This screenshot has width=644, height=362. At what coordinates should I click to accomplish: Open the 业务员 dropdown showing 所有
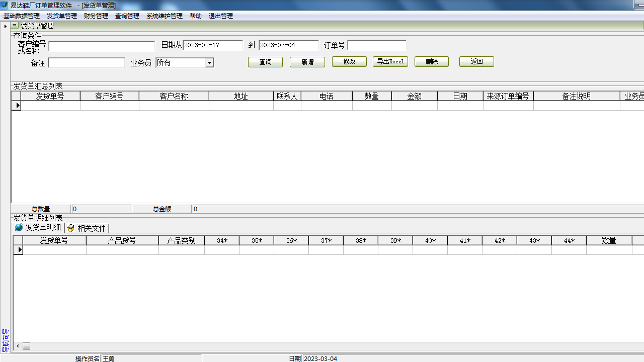coord(210,62)
